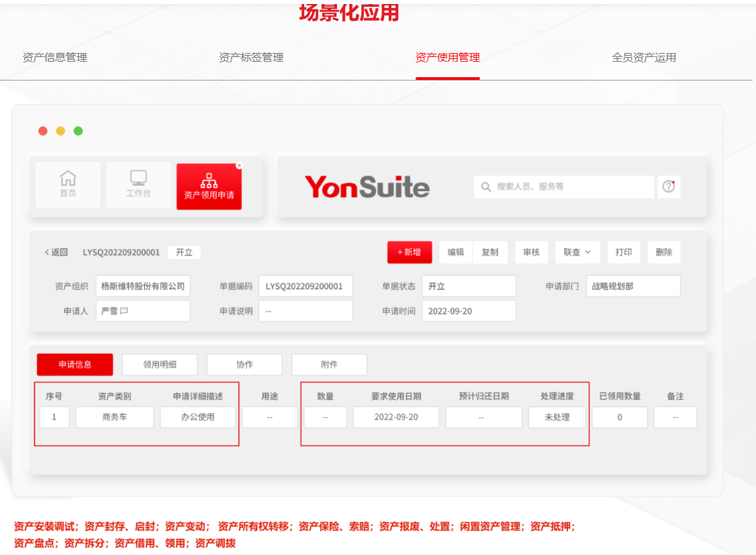Open the 工作台 workbench monitor icon
The width and height of the screenshot is (756, 555).
coord(138,178)
